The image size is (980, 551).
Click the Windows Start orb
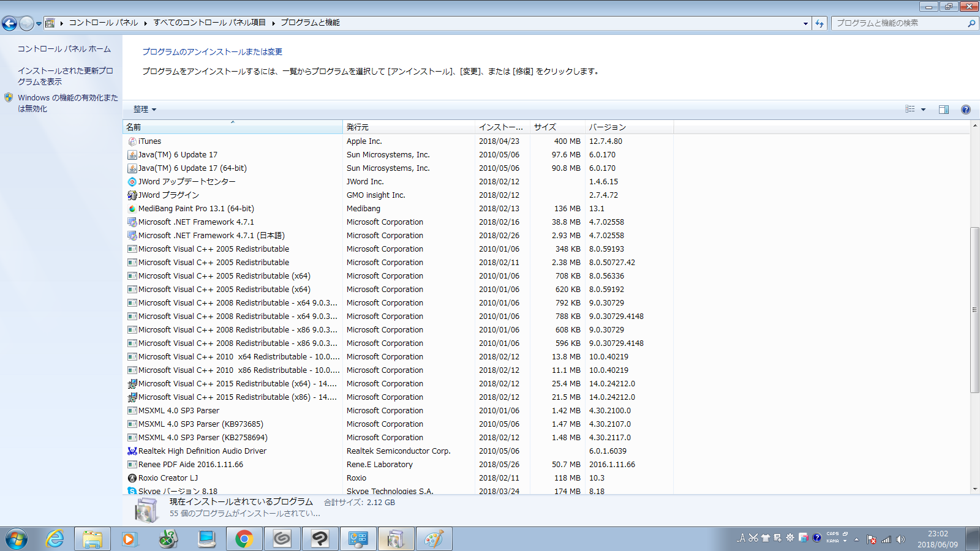click(17, 539)
